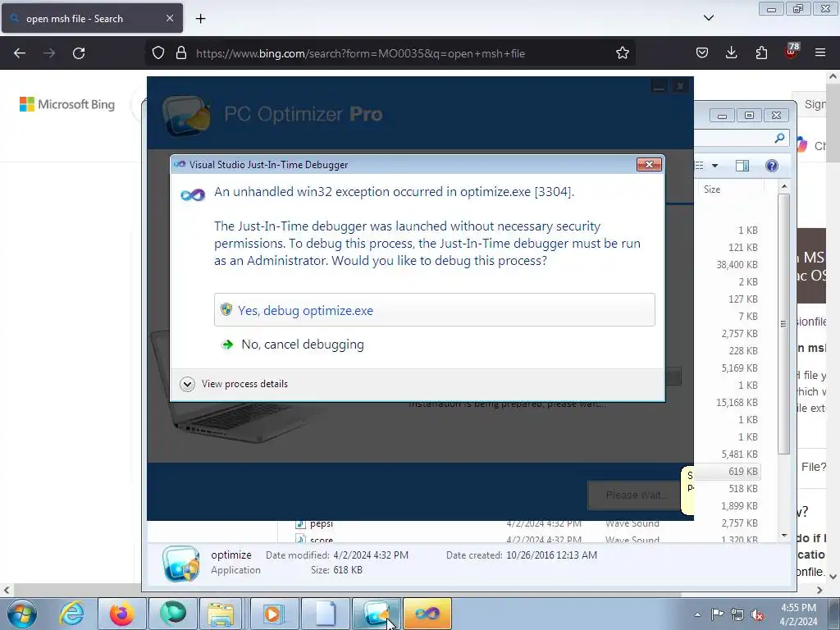840x630 pixels.
Task: Open the Pocket save icon
Action: coord(702,52)
